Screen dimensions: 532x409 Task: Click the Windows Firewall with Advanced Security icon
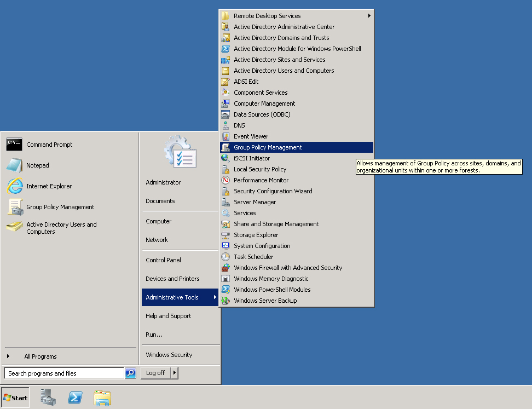(225, 268)
